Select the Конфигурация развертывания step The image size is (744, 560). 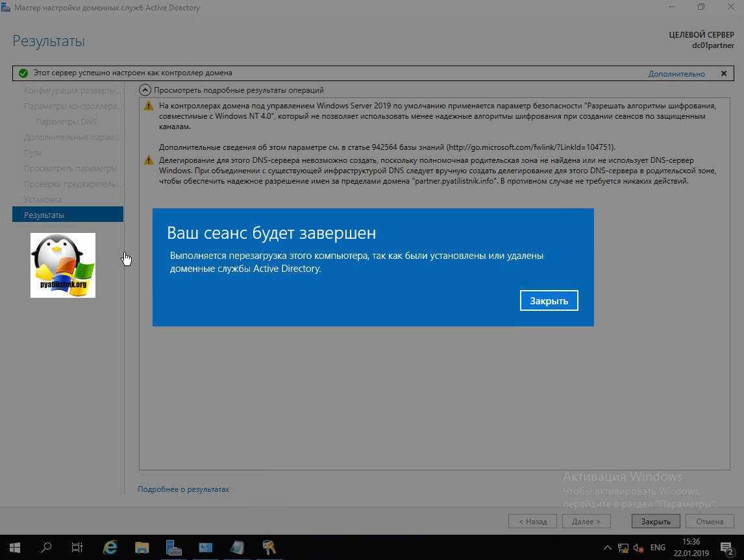coord(72,90)
